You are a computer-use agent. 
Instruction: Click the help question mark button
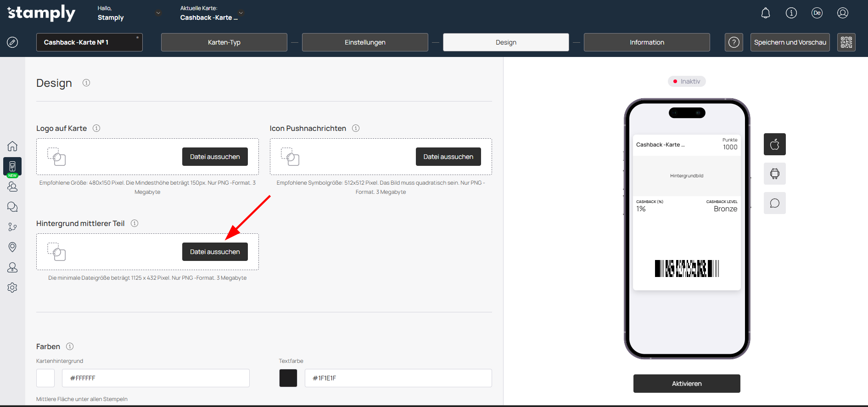point(734,42)
